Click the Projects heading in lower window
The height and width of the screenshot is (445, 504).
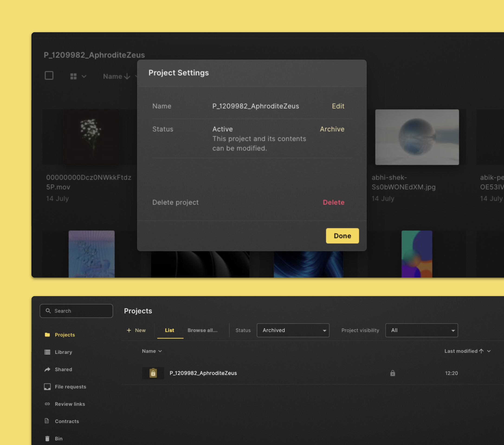click(138, 311)
